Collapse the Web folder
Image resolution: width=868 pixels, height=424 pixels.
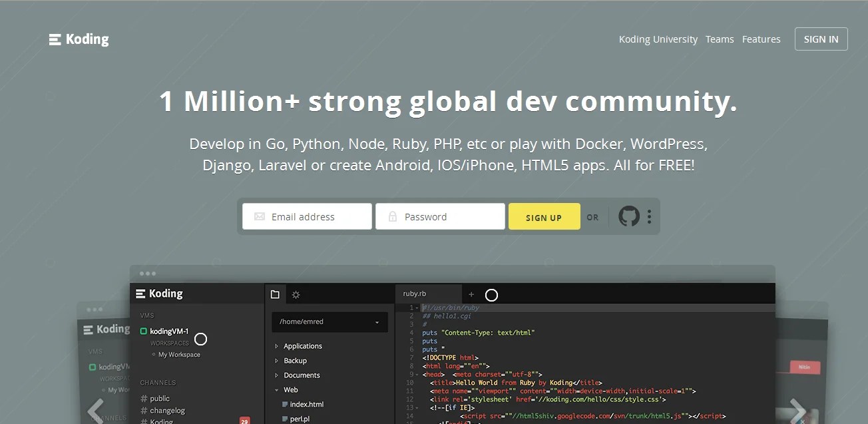(x=278, y=389)
